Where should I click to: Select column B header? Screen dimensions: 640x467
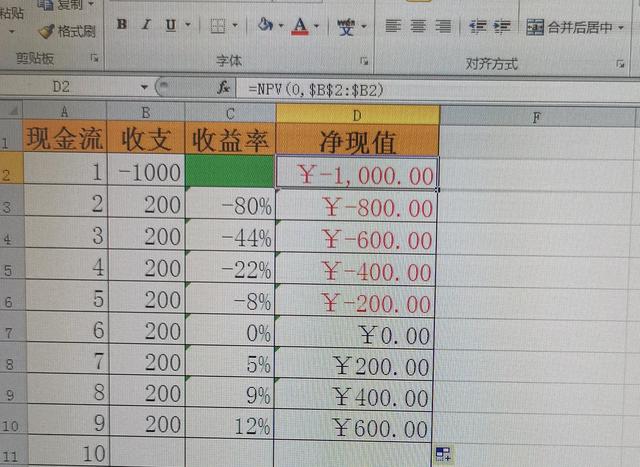[x=146, y=112]
